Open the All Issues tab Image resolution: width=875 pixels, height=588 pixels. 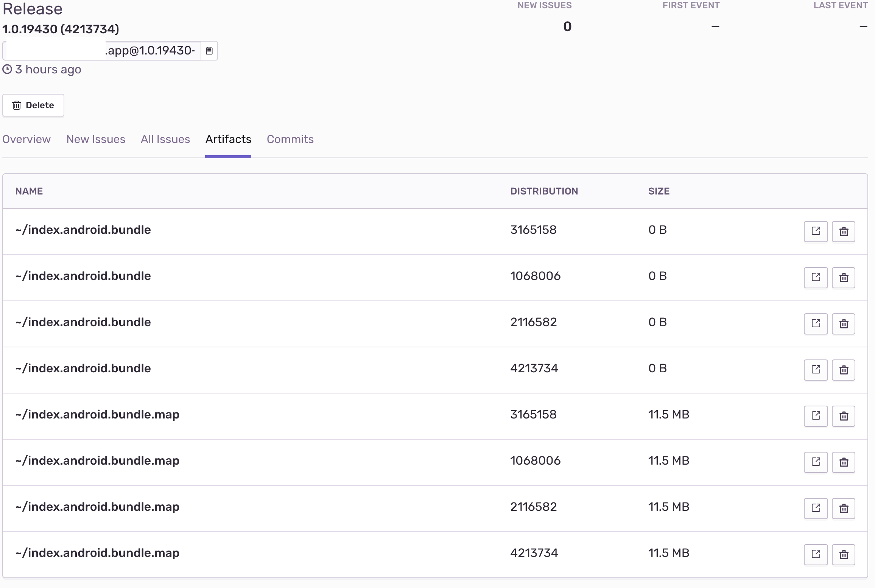(x=165, y=139)
